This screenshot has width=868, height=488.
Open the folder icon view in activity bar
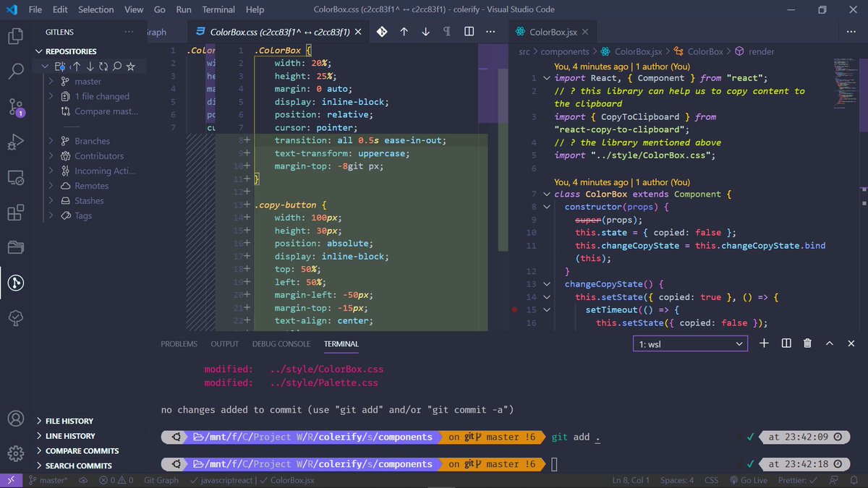pyautogui.click(x=16, y=248)
